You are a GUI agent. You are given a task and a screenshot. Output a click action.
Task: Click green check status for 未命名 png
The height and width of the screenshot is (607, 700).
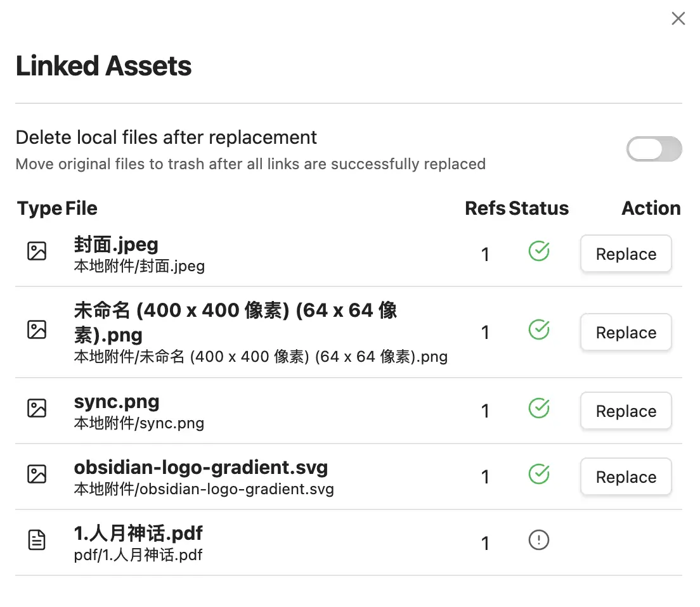click(538, 329)
